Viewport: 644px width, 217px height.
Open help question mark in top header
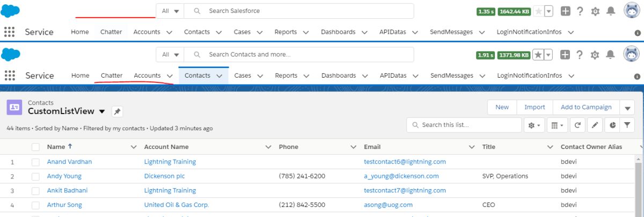click(x=580, y=11)
